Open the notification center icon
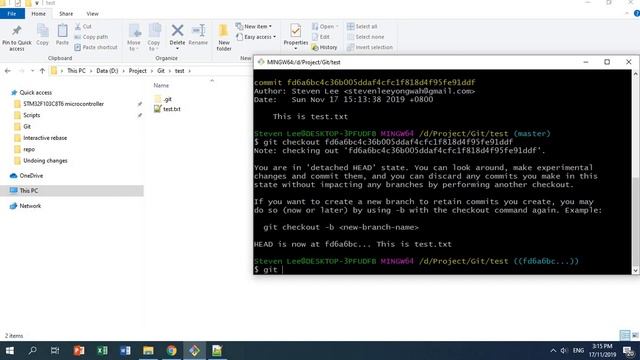The height and width of the screenshot is (360, 640). click(629, 351)
